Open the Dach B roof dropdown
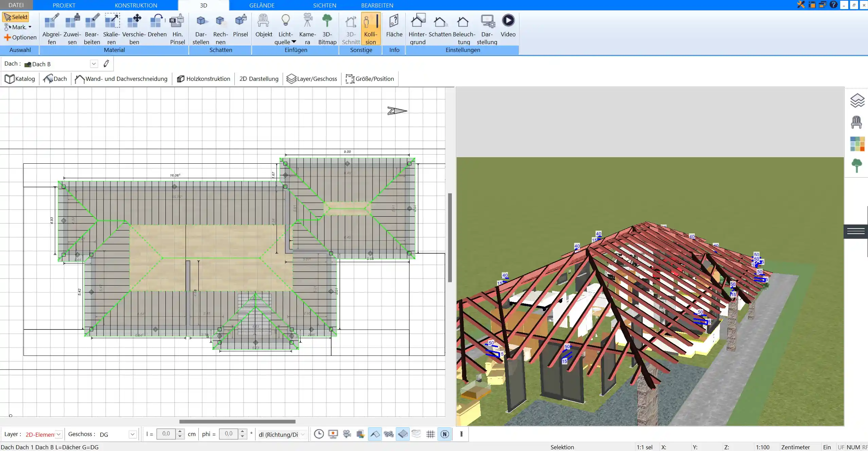Image resolution: width=868 pixels, height=451 pixels. pos(94,64)
